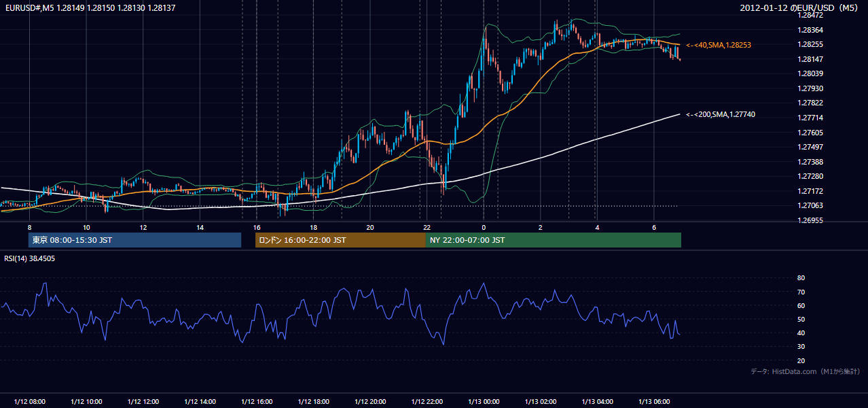Screen dimensions: 868x408
Task: Click the RSI 70 level label
Action: pyautogui.click(x=801, y=292)
